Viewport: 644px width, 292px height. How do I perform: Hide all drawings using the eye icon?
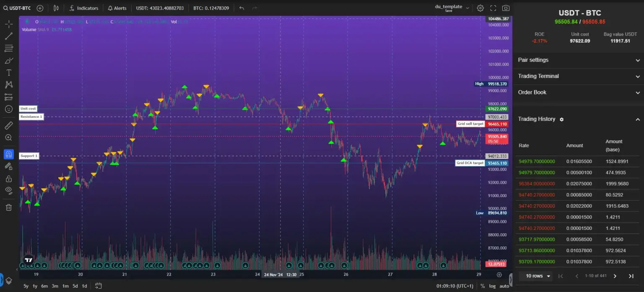point(9,190)
